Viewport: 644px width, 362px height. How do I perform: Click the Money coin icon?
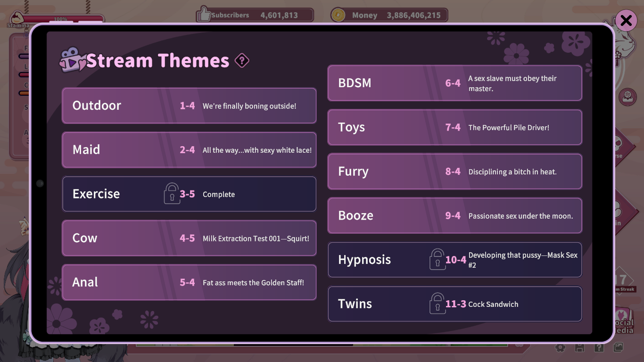338,15
